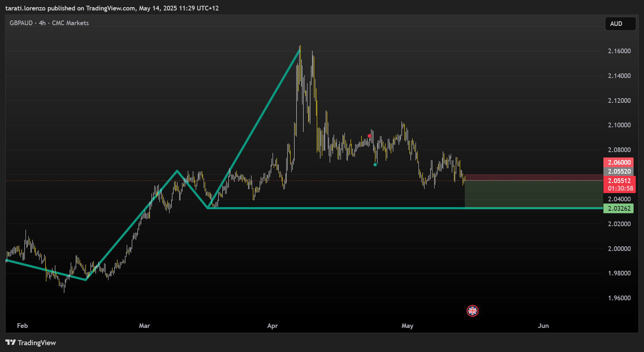This screenshot has height=352, width=644.
Task: Click the green profit zone of short position
Action: (534, 194)
